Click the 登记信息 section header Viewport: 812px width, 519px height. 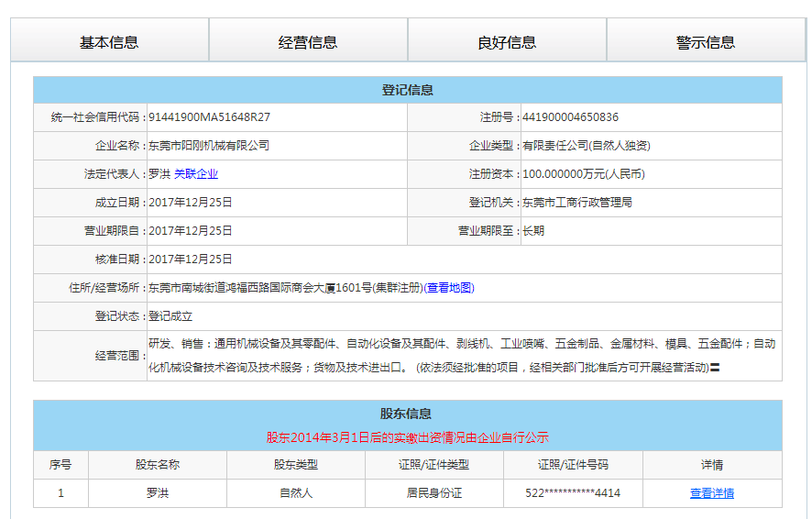pyautogui.click(x=408, y=90)
